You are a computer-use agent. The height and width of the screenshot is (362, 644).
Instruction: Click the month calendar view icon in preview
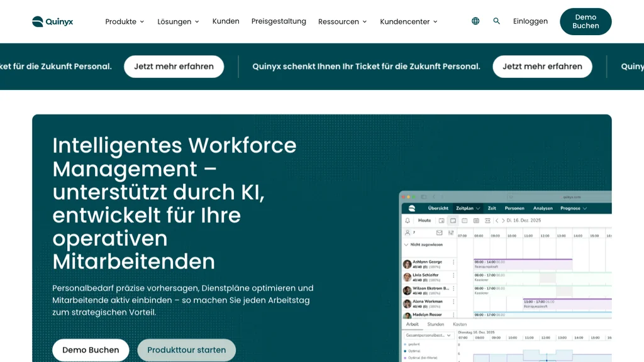click(476, 221)
